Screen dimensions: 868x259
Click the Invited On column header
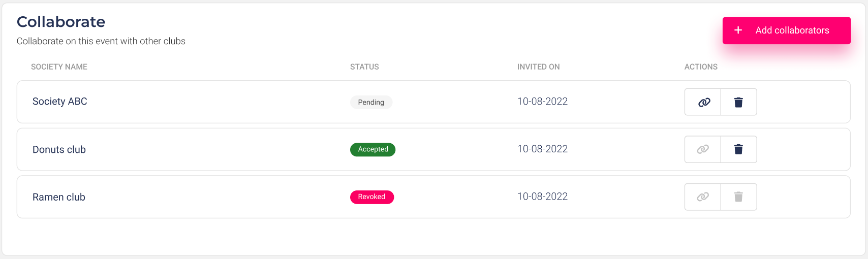pos(539,67)
